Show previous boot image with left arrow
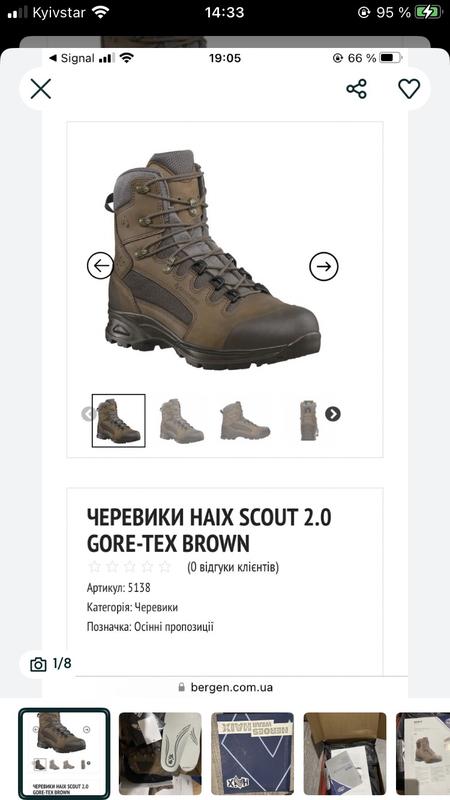Image resolution: width=450 pixels, height=800 pixels. point(100,266)
